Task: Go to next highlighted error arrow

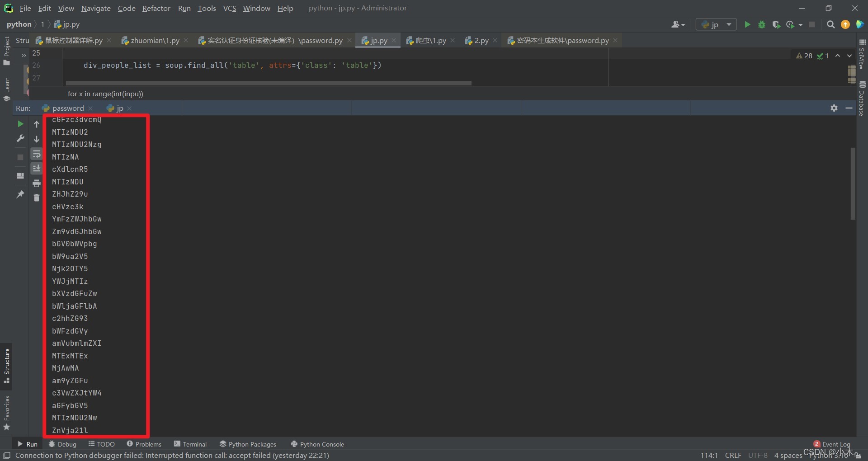Action: pyautogui.click(x=849, y=56)
